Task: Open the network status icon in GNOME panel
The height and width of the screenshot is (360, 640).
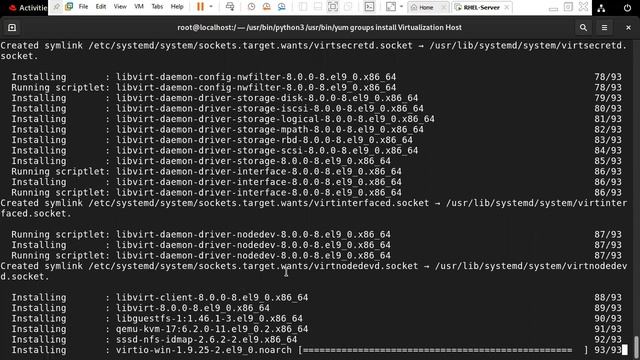Action: 601,8
